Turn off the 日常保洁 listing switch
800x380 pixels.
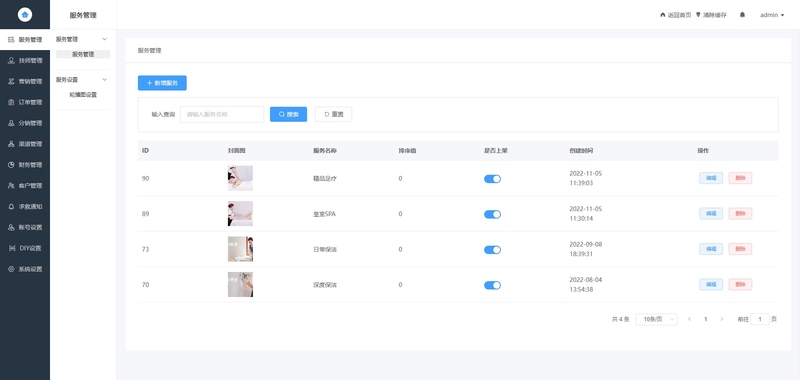pyautogui.click(x=492, y=249)
